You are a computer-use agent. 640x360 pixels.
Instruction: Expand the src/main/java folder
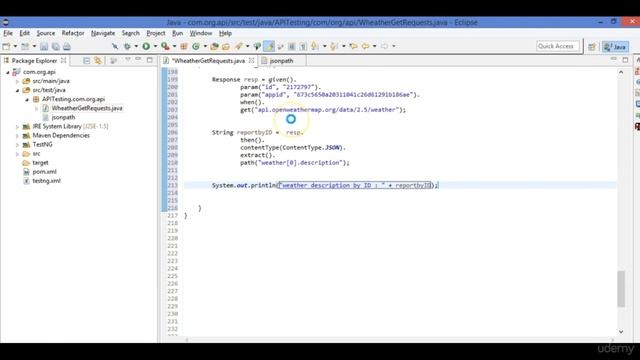coord(18,81)
